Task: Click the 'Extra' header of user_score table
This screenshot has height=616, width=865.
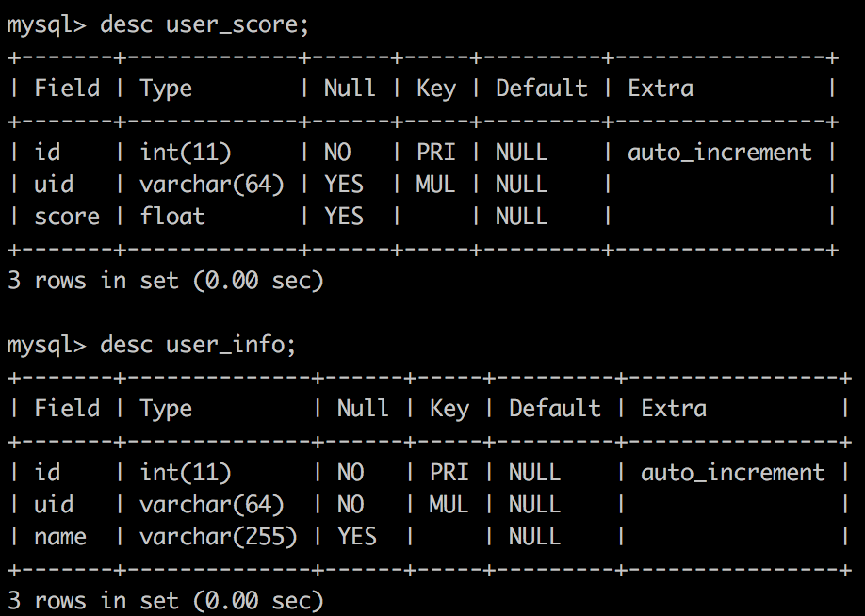Action: tap(660, 89)
